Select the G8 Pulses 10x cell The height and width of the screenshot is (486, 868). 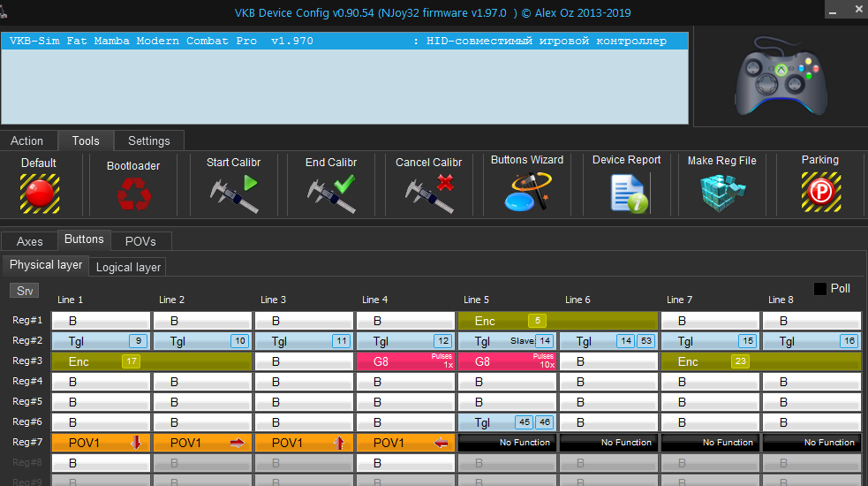coord(507,362)
